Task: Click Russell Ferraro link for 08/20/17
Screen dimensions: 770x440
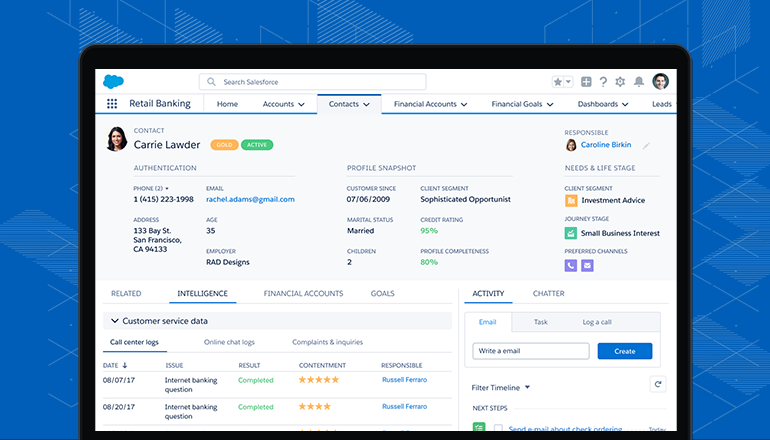Action: pos(405,407)
